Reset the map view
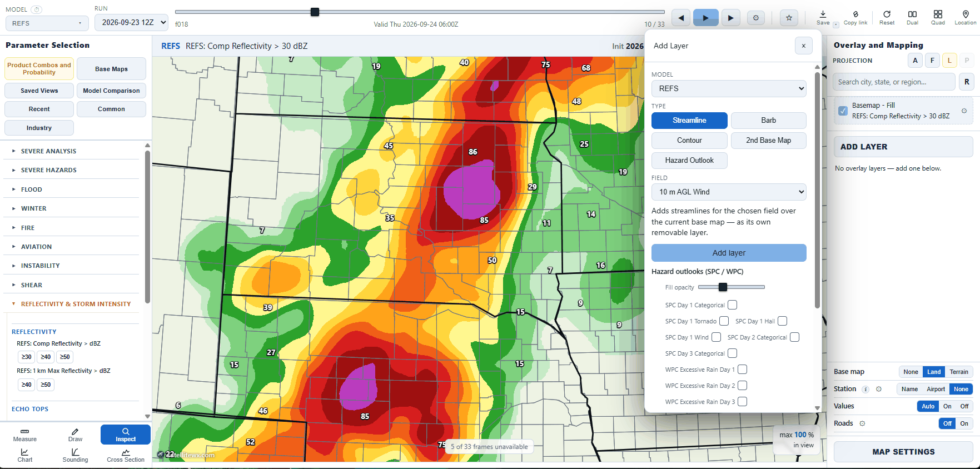The width and height of the screenshot is (980, 469). (887, 18)
